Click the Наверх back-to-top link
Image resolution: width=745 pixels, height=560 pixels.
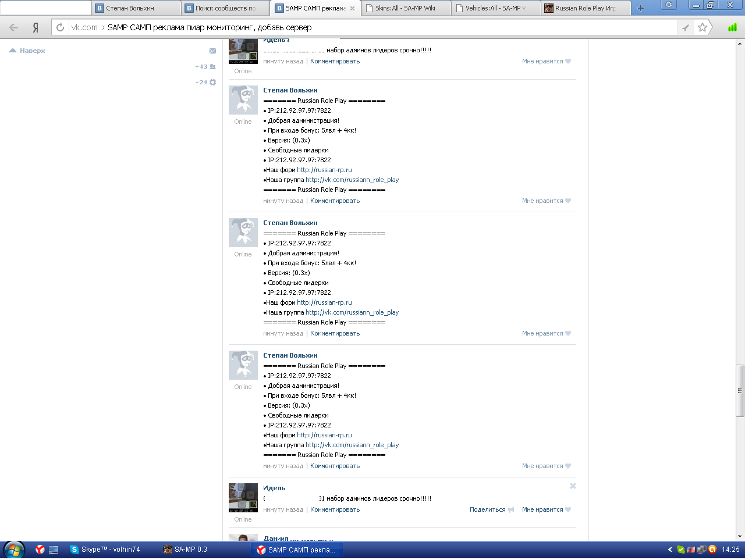tap(27, 51)
